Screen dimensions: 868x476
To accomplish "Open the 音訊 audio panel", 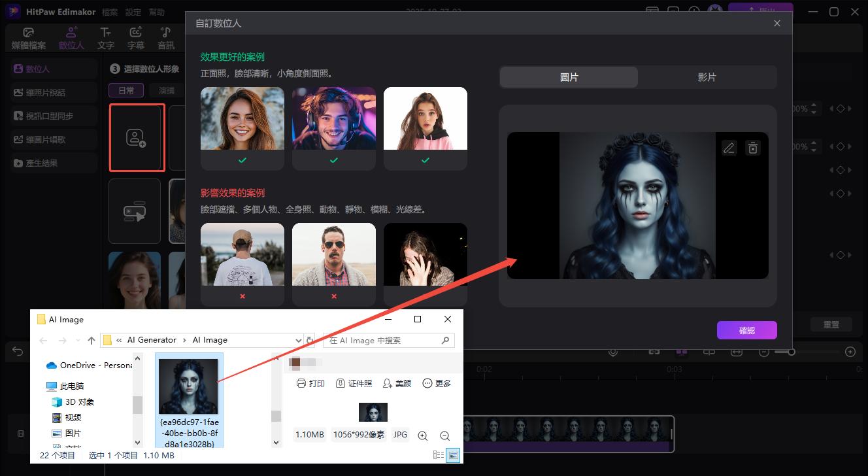I will (165, 37).
